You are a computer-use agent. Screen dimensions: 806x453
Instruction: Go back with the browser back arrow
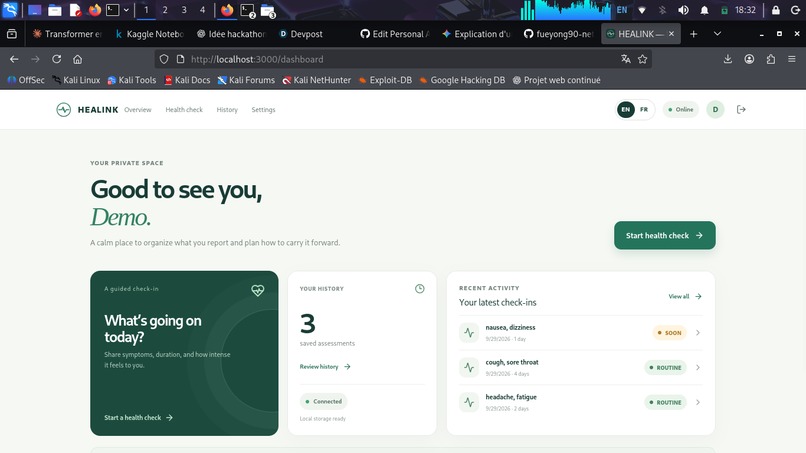[x=14, y=59]
